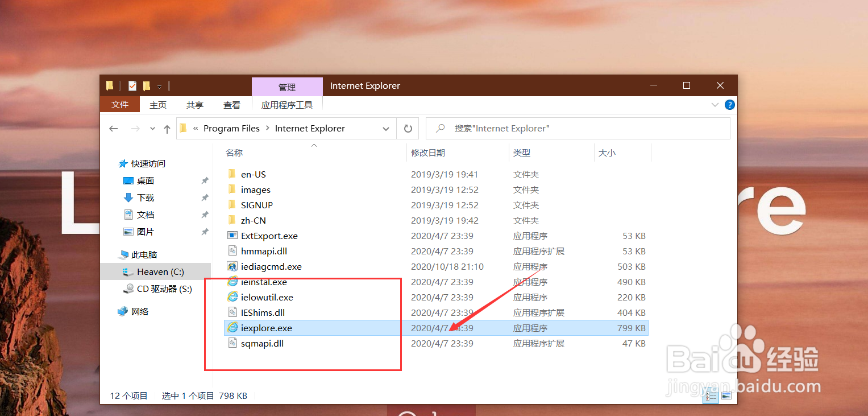Select 此电脑 in the navigation pane
Image resolution: width=868 pixels, height=416 pixels.
click(x=144, y=255)
